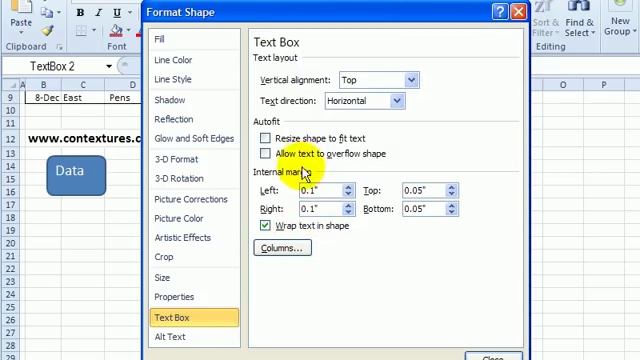Click the Find & Select binoculars icon
640x360 pixels.
(x=578, y=6)
